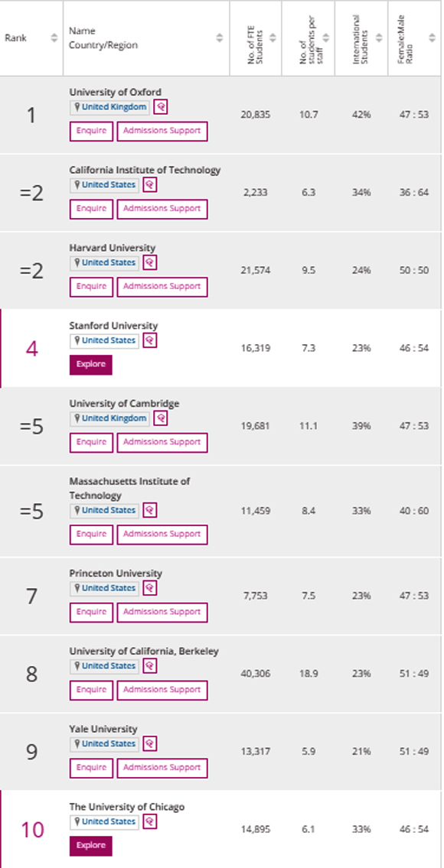Click the icon beside Cambridge's United Kingdom tag
Viewport: 444px width, 868px height.
pos(161,418)
